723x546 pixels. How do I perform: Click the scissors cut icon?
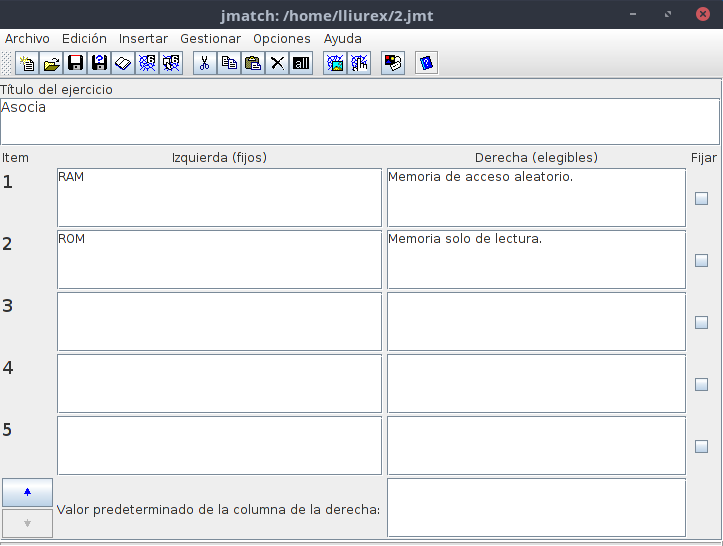click(x=205, y=63)
